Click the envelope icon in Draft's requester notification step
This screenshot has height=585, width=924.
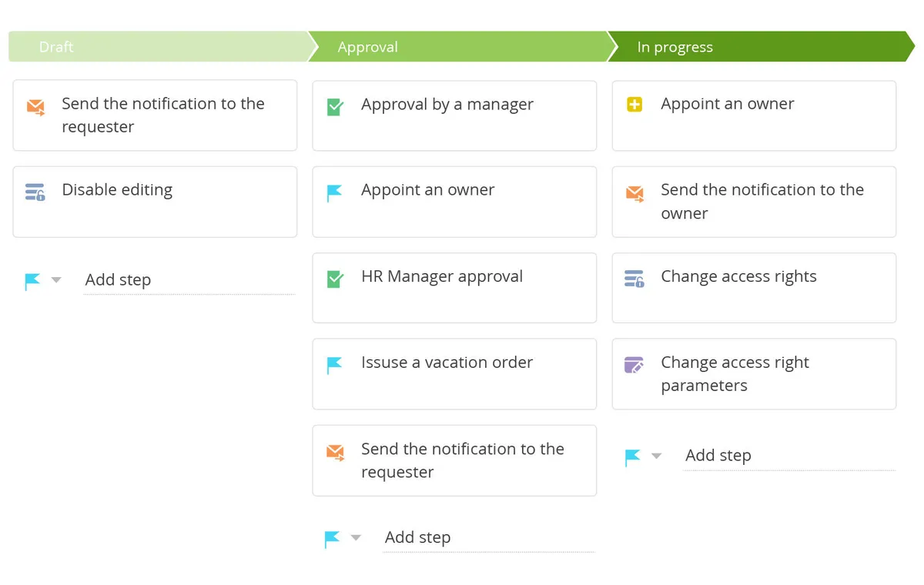tap(35, 107)
